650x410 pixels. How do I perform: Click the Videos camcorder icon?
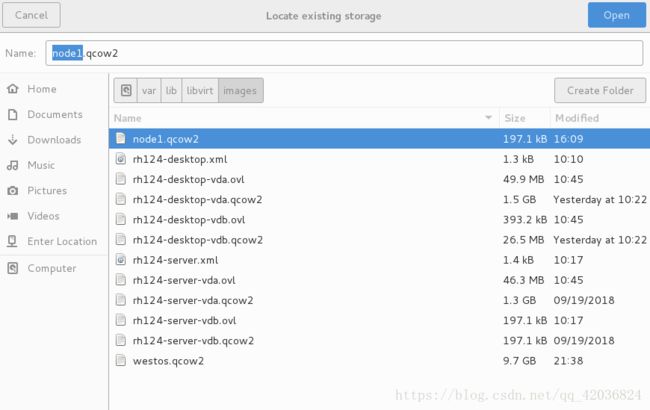[x=13, y=216]
